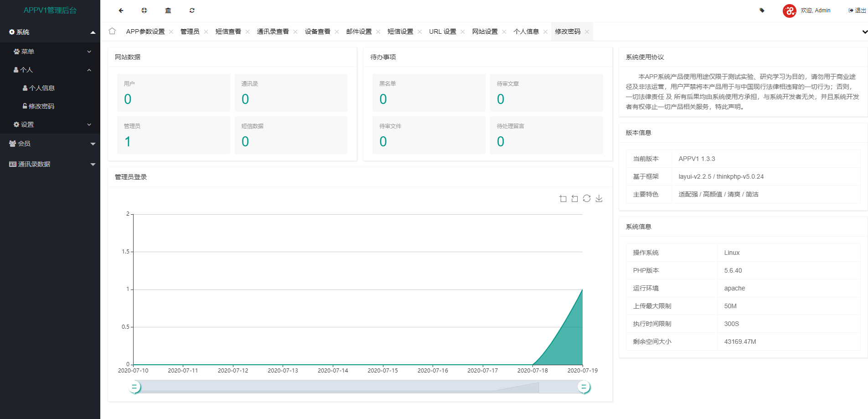The height and width of the screenshot is (419, 868).
Task: Click the refresh icon in top bar
Action: click(x=192, y=10)
